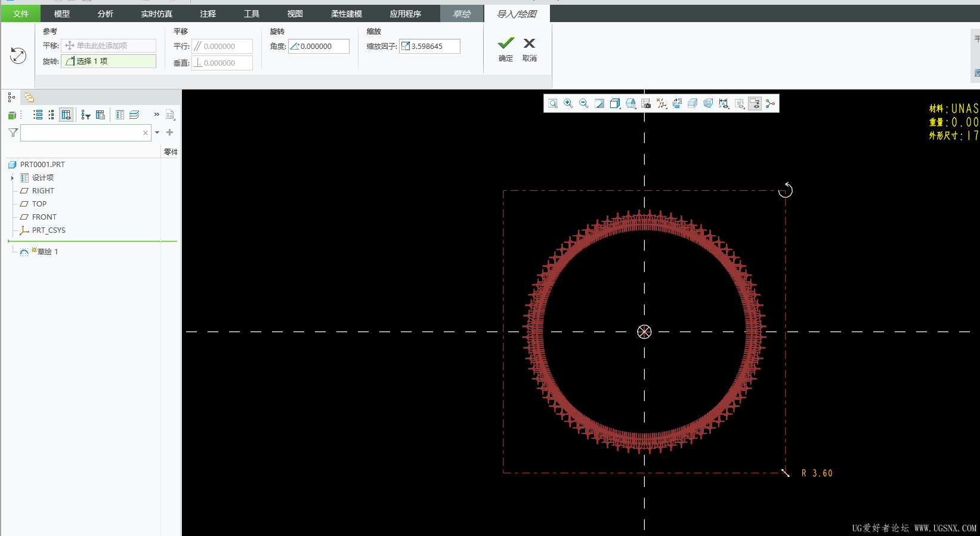The height and width of the screenshot is (536, 980).
Task: Select 草绘 1 sketch feature
Action: point(47,252)
